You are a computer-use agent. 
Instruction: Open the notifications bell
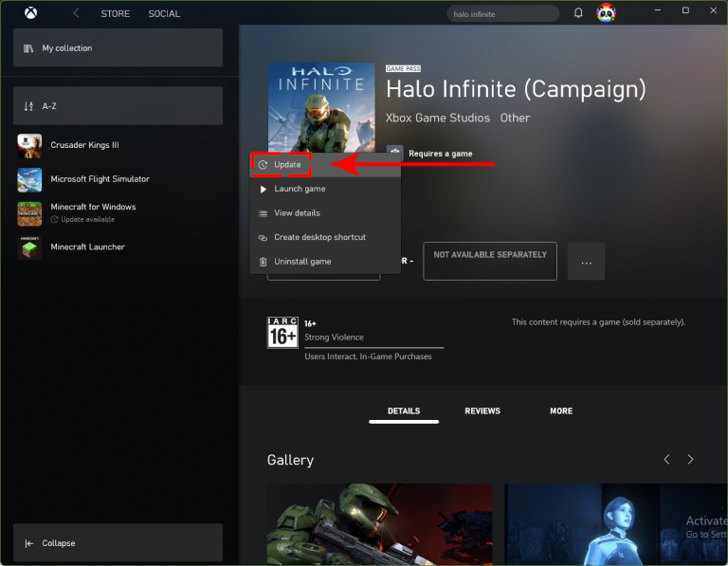click(578, 13)
